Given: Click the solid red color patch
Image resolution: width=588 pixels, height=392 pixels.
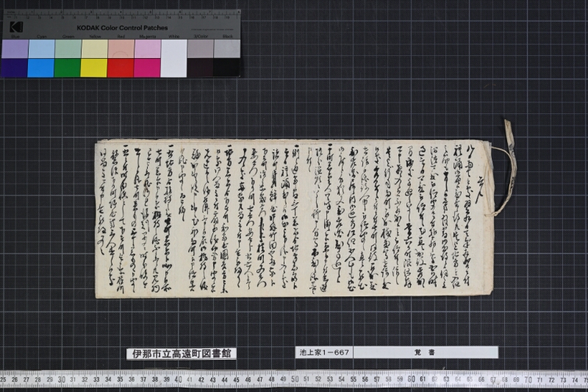Looking at the screenshot, I should pos(121,68).
